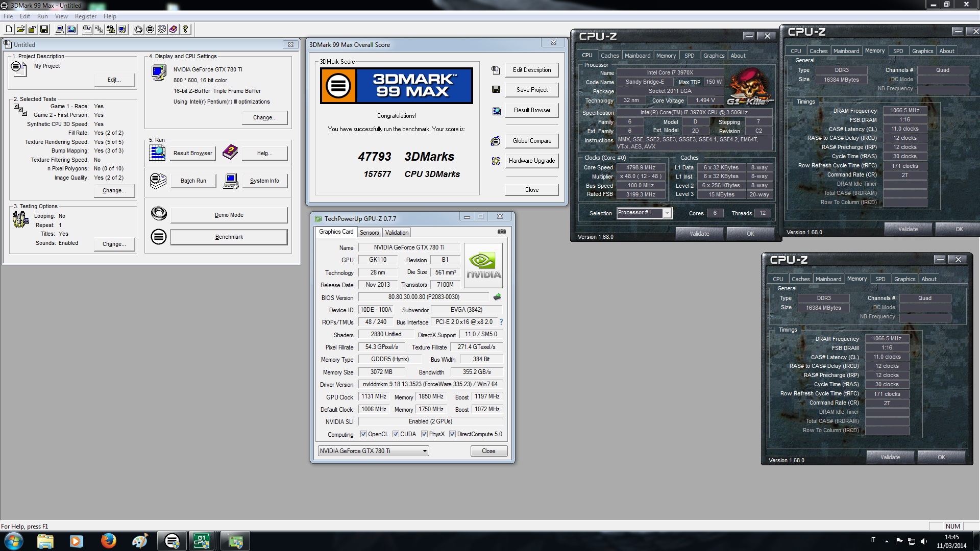Click the Save Project button
980x551 pixels.
tap(532, 90)
